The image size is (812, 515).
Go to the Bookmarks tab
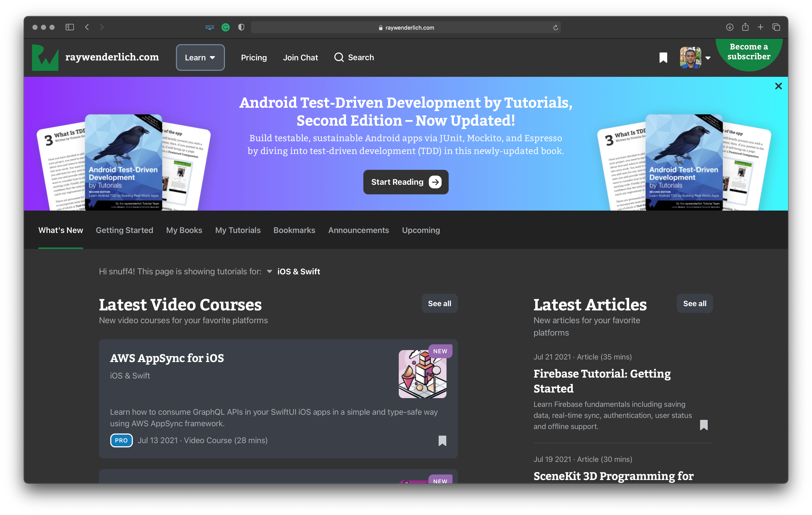pos(294,230)
